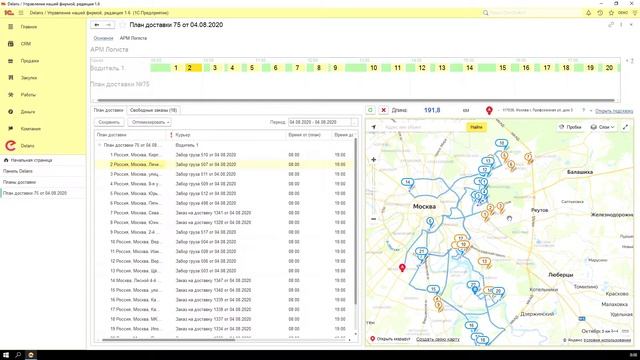Open the CRM section icon
Viewport: 640px width, 360px height.
tap(11, 44)
